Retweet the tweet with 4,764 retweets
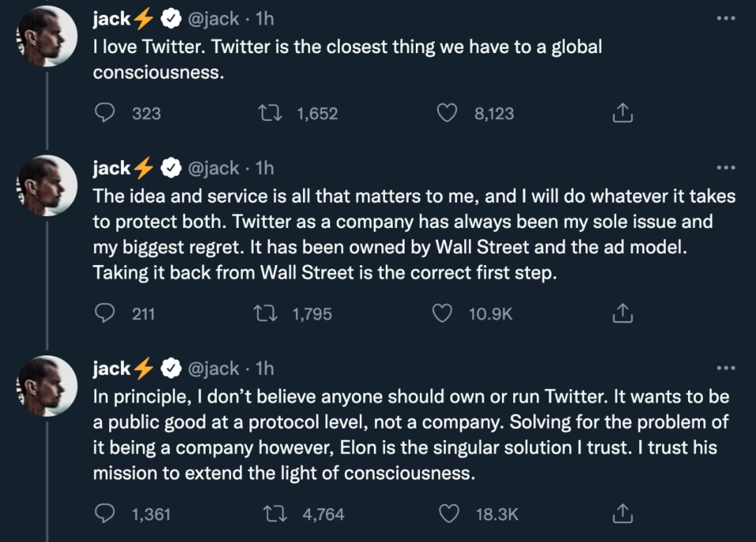The width and height of the screenshot is (756, 542). coord(273,514)
